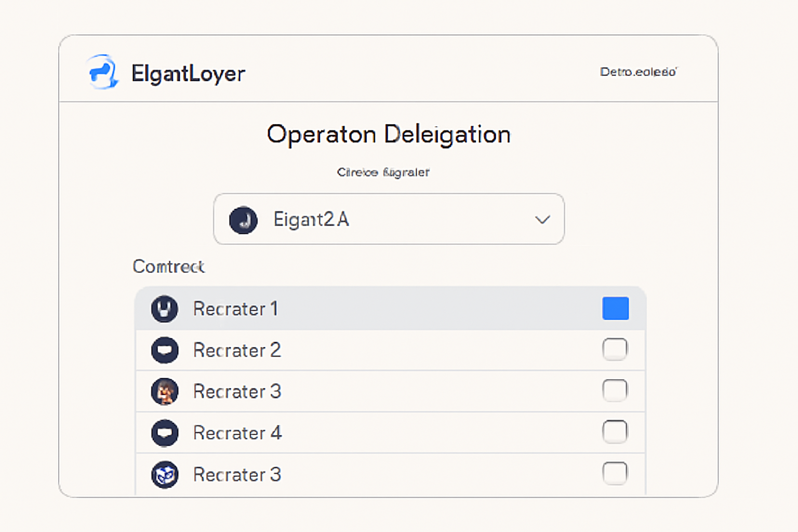Click the blue filled checkbox swatch

615,308
